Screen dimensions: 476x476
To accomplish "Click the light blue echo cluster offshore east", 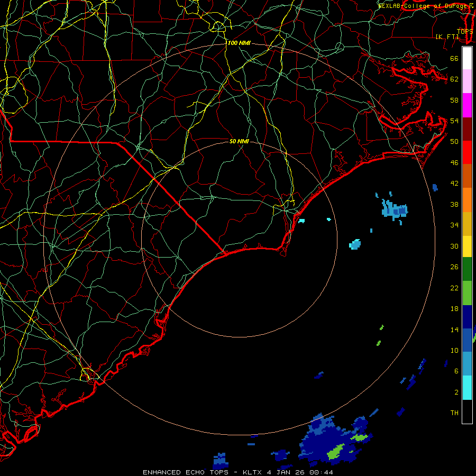I will tap(395, 209).
